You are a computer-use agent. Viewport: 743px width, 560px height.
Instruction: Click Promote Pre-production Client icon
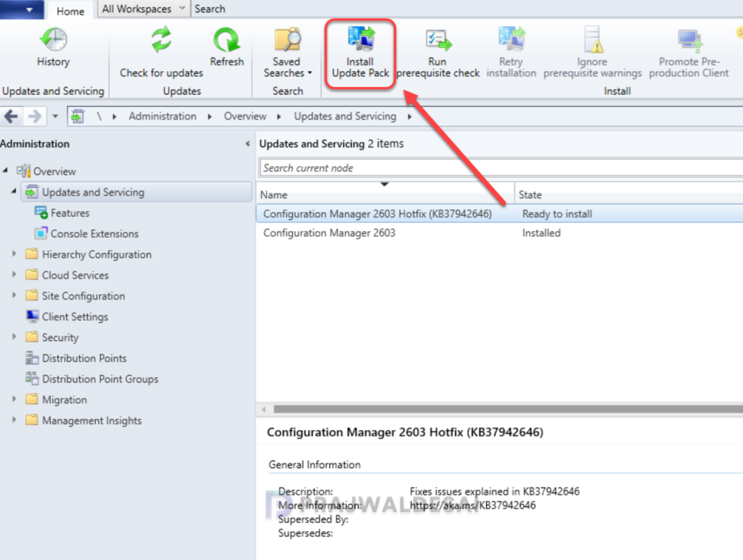coord(689,40)
